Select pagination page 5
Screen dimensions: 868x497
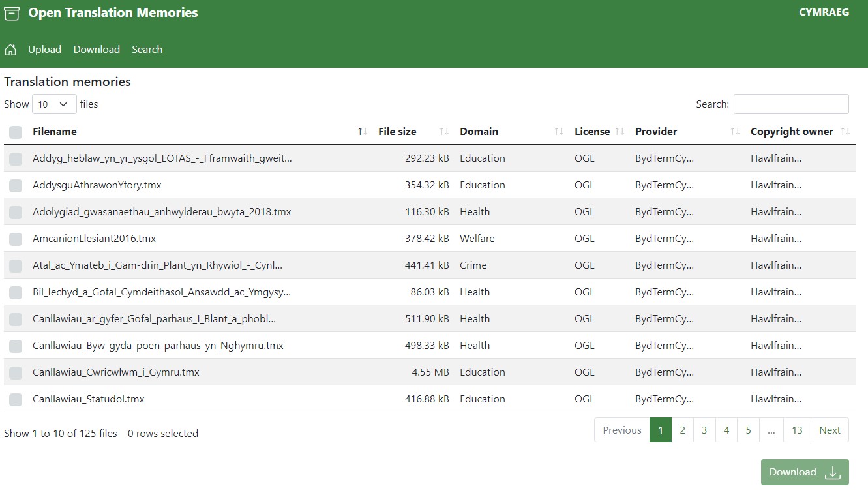pyautogui.click(x=748, y=430)
